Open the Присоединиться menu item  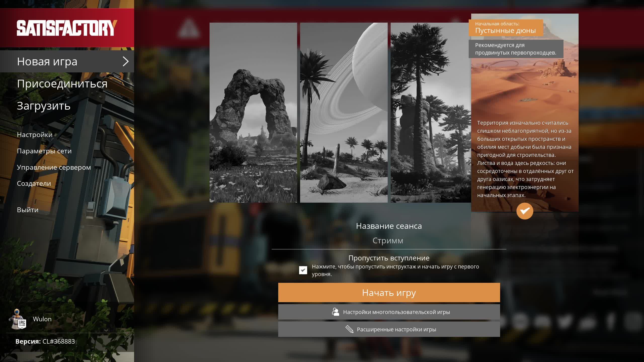[62, 84]
